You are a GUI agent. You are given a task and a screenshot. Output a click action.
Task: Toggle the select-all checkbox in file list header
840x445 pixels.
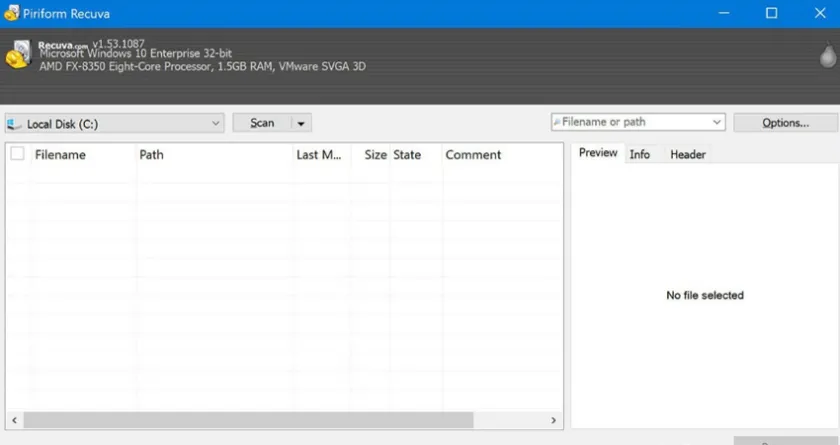tap(17, 154)
